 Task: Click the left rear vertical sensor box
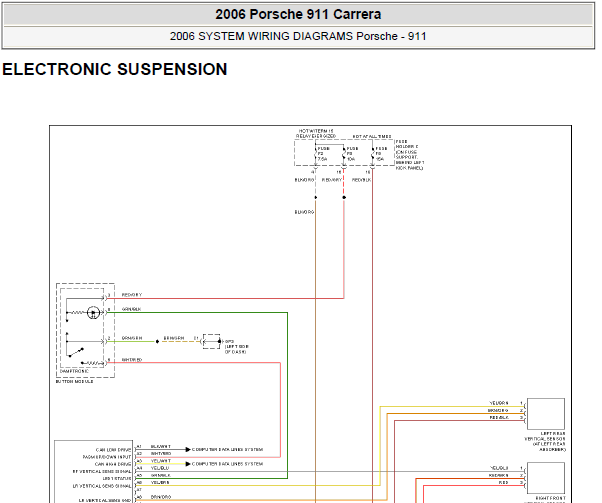546,414
